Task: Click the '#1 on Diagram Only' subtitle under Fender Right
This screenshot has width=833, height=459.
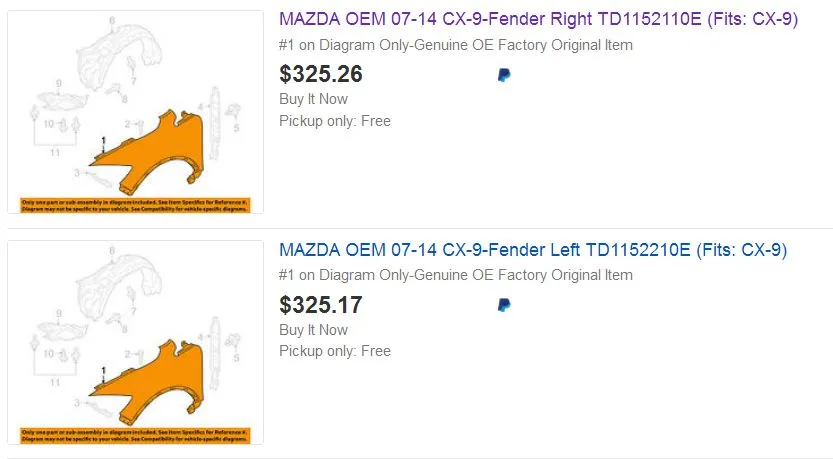Action: (x=456, y=45)
